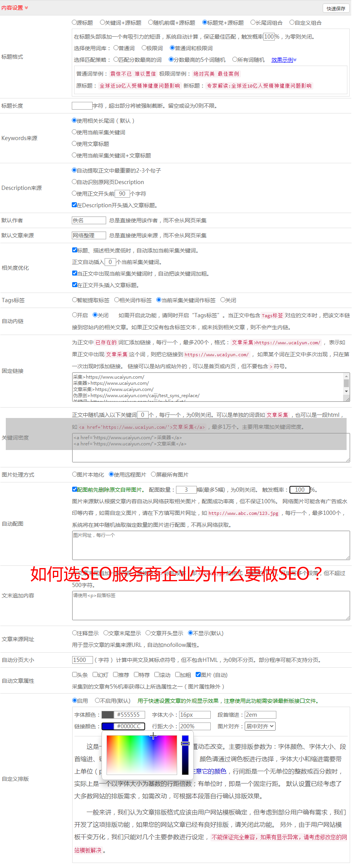Click the color picker vertical brightness slider
Screen dimensions: 352x868
(185, 755)
